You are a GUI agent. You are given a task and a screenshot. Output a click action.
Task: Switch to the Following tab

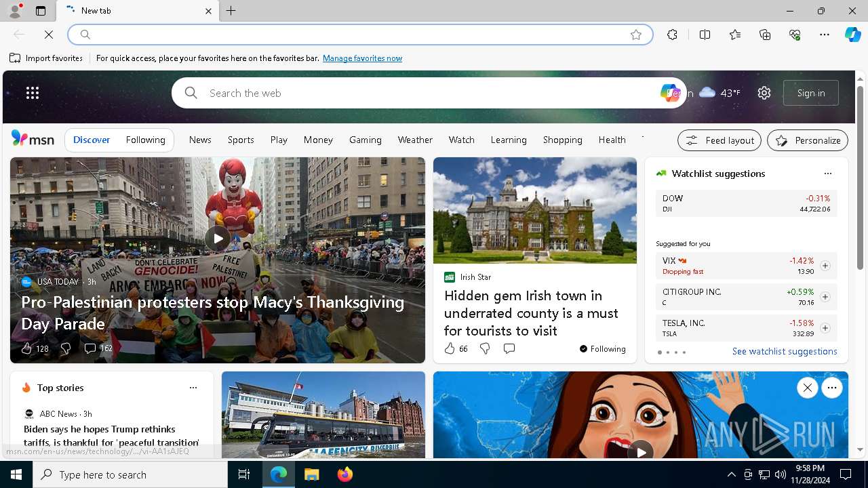click(x=145, y=140)
